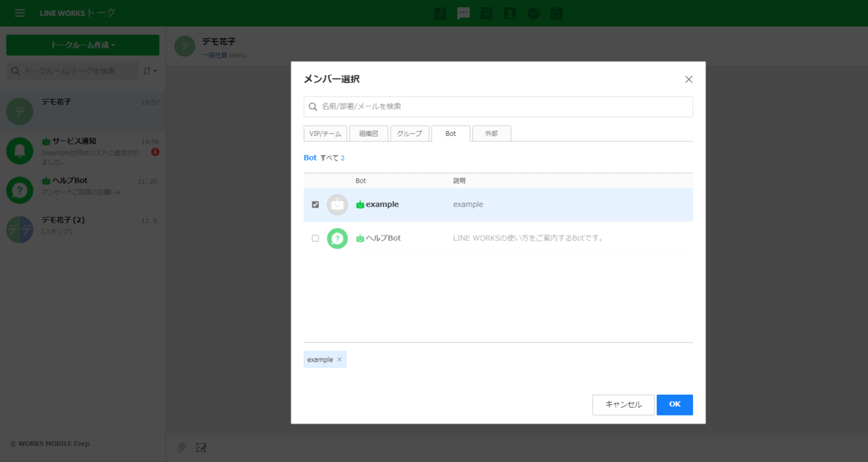The width and height of the screenshot is (868, 462).
Task: Switch to the VIP/チーム tab
Action: pos(325,134)
